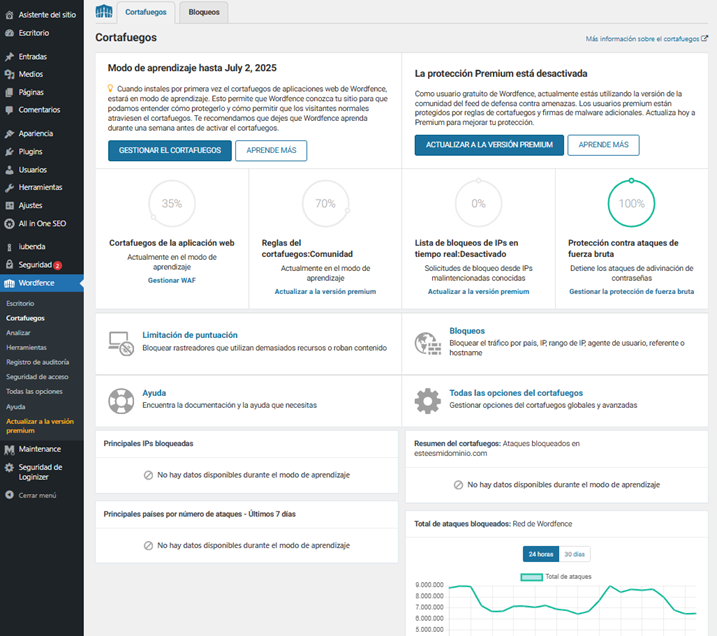The image size is (717, 636).
Task: Open Analizar submenu item
Action: [x=18, y=333]
